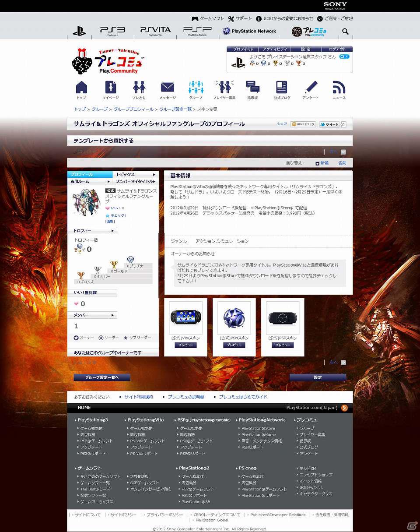The width and height of the screenshot is (420, 532).
Task: Click the ツイート button
Action: tap(329, 124)
